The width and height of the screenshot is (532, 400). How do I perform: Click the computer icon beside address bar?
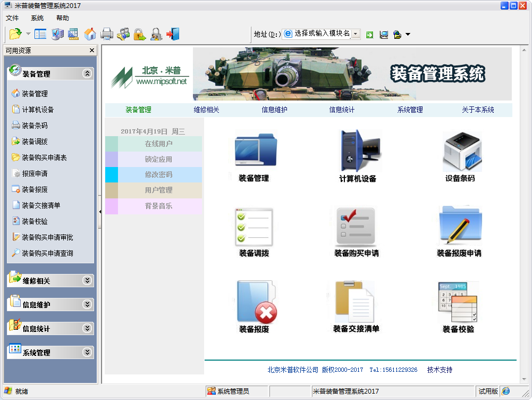click(x=384, y=35)
